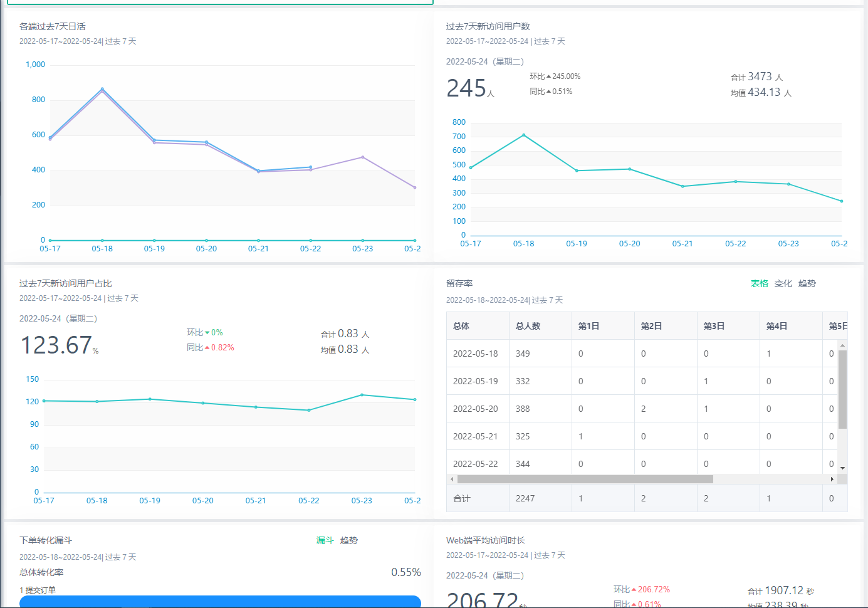This screenshot has width=868, height=608.
Task: Click retention table scroll left arrow
Action: [x=452, y=479]
